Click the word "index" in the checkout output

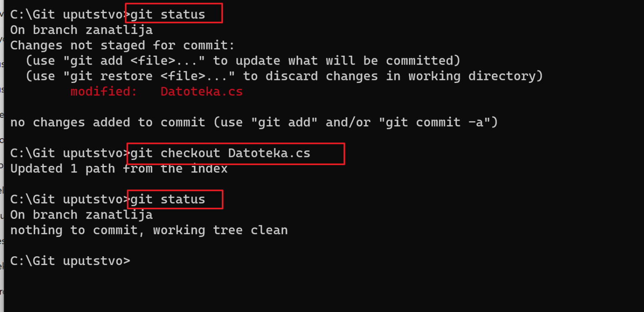click(x=209, y=169)
